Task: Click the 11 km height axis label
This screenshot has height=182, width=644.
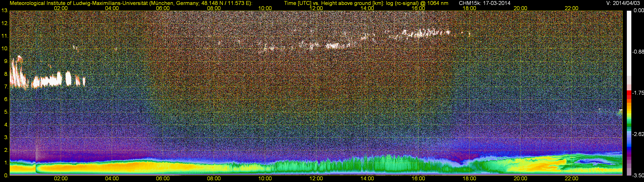Action: (5, 36)
